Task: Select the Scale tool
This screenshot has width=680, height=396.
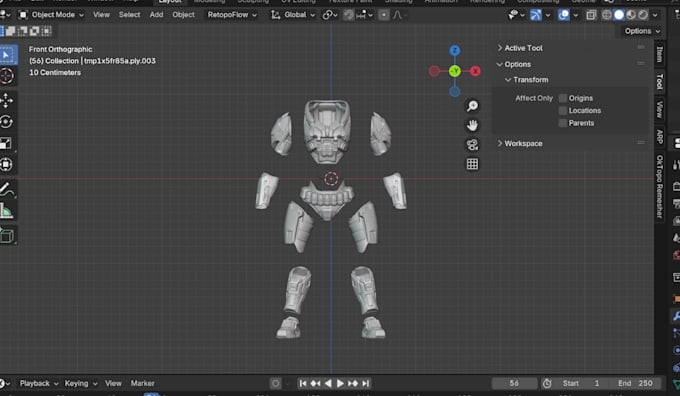Action: tap(7, 143)
